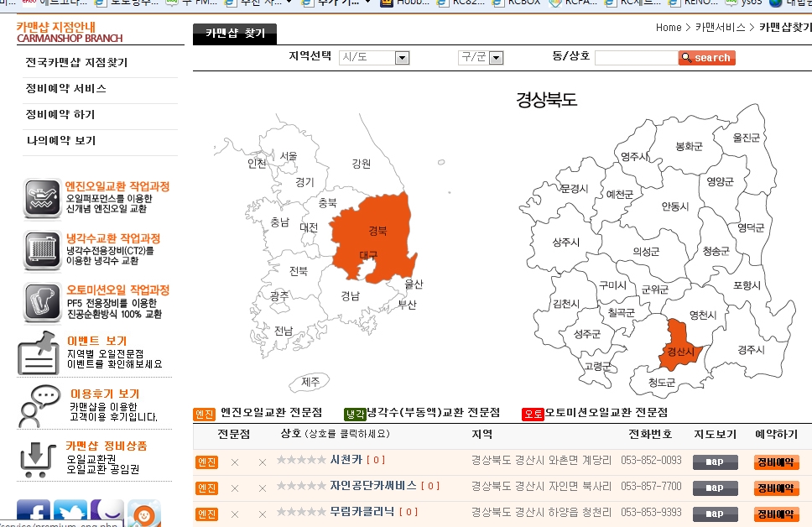Click 정비예약 button for 자인공단카써비스
812x527 pixels.
click(x=776, y=488)
